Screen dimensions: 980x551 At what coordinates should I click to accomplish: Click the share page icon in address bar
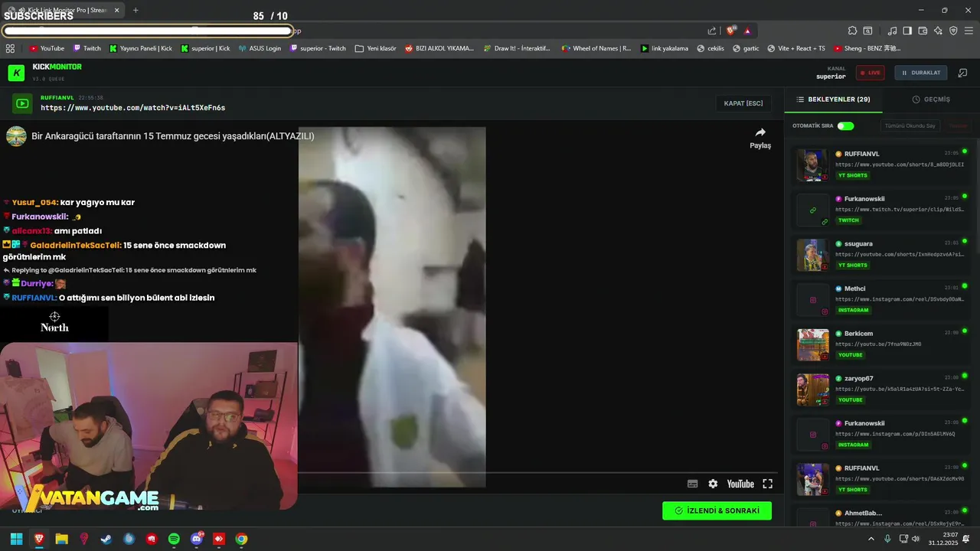(x=712, y=31)
